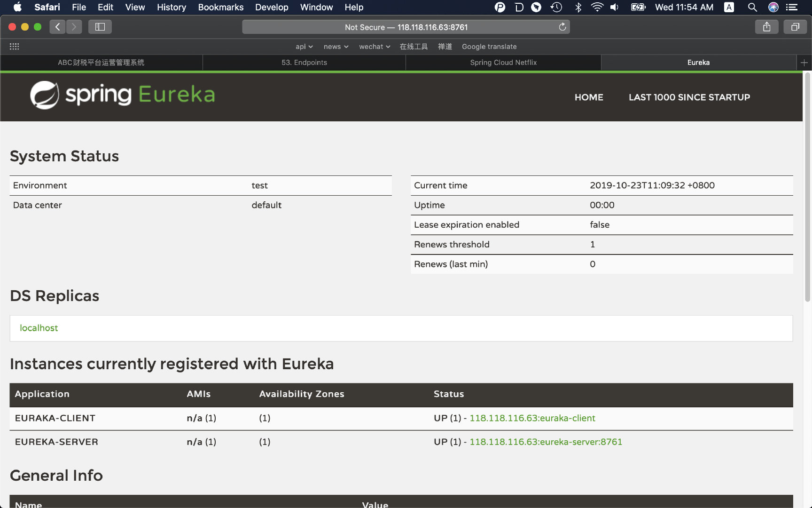Open the View menu
The image size is (812, 508).
pos(135,7)
